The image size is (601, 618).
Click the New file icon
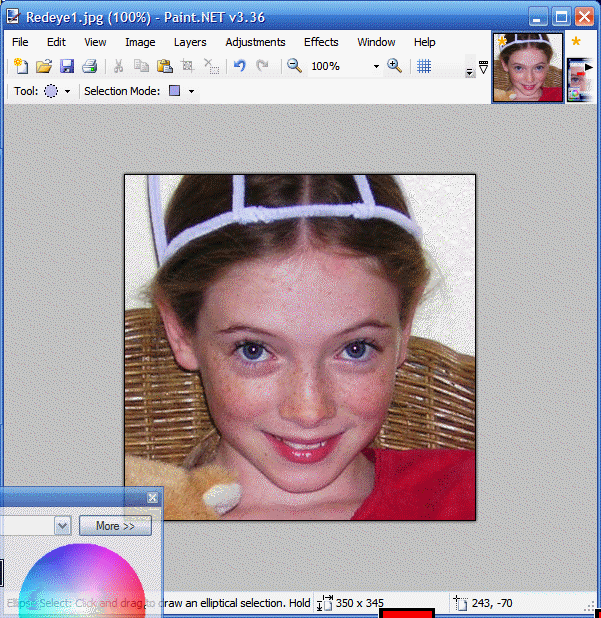20,66
